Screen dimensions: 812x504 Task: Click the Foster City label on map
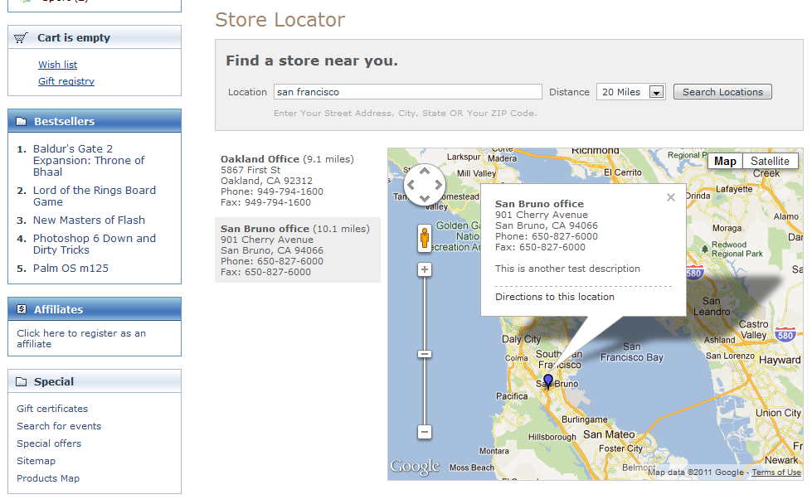point(620,448)
